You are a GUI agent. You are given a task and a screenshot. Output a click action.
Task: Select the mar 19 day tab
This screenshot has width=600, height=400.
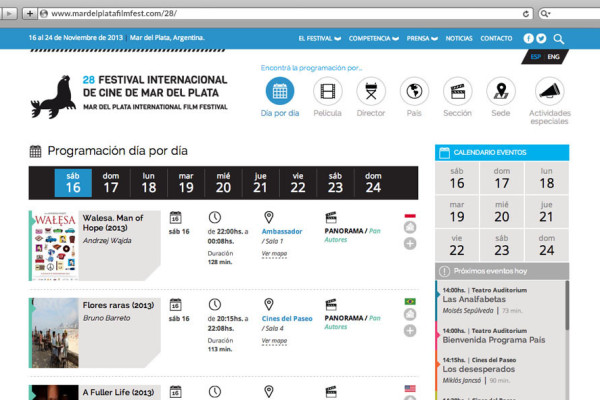(x=186, y=183)
